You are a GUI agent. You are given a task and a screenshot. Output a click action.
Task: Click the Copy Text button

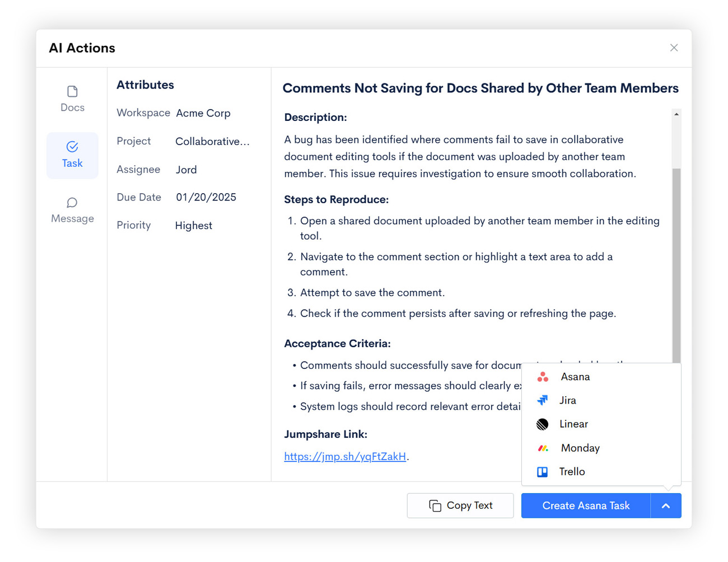pyautogui.click(x=460, y=505)
